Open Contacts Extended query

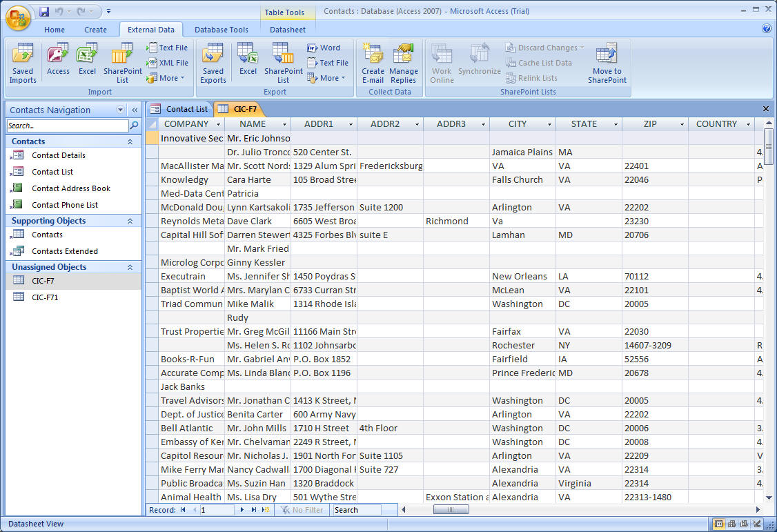pos(64,251)
